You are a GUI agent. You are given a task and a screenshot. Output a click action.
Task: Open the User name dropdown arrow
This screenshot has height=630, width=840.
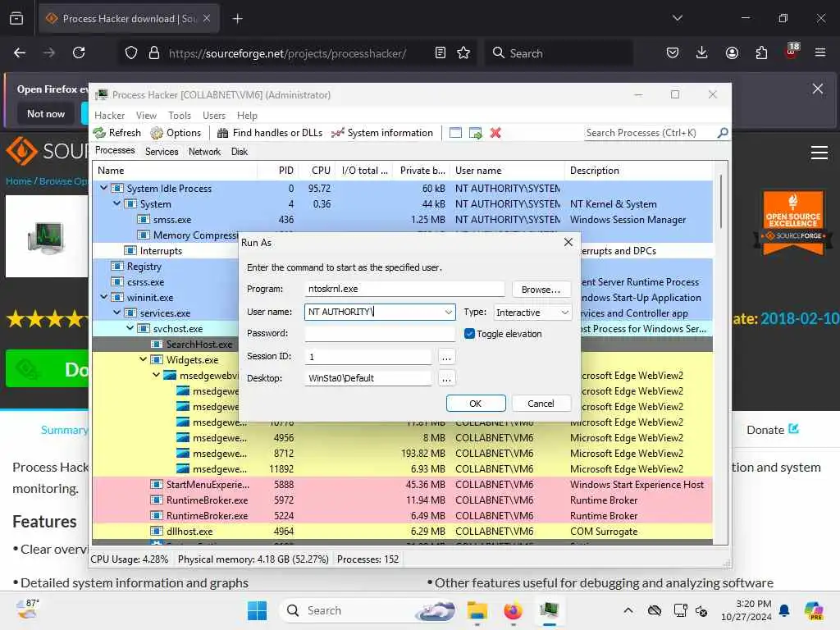point(449,312)
